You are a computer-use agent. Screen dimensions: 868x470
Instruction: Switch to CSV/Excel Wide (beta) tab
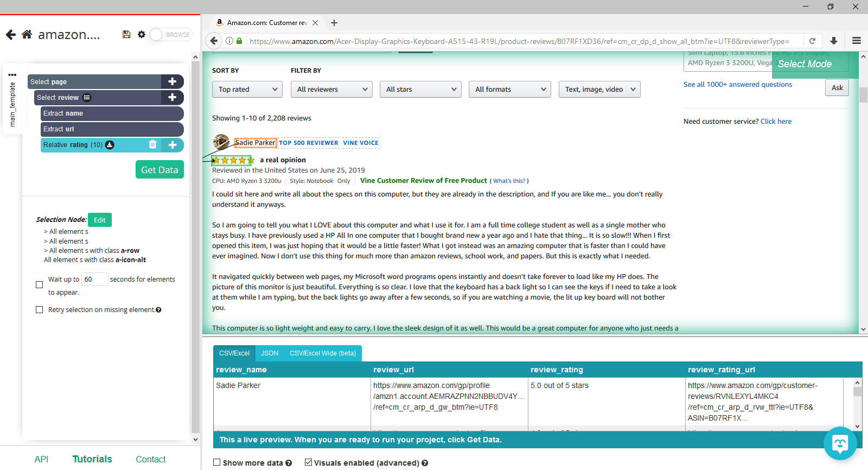pyautogui.click(x=323, y=353)
